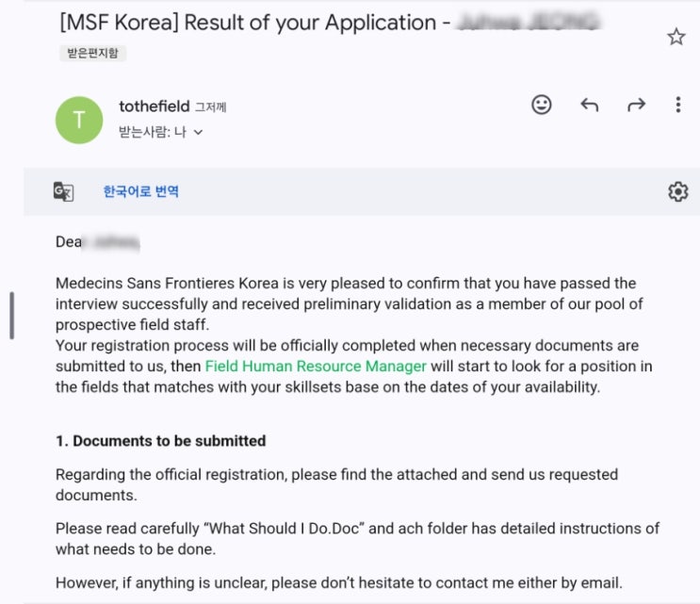Tap the green T sender avatar
Screen dimensions: 700x604
click(79, 120)
